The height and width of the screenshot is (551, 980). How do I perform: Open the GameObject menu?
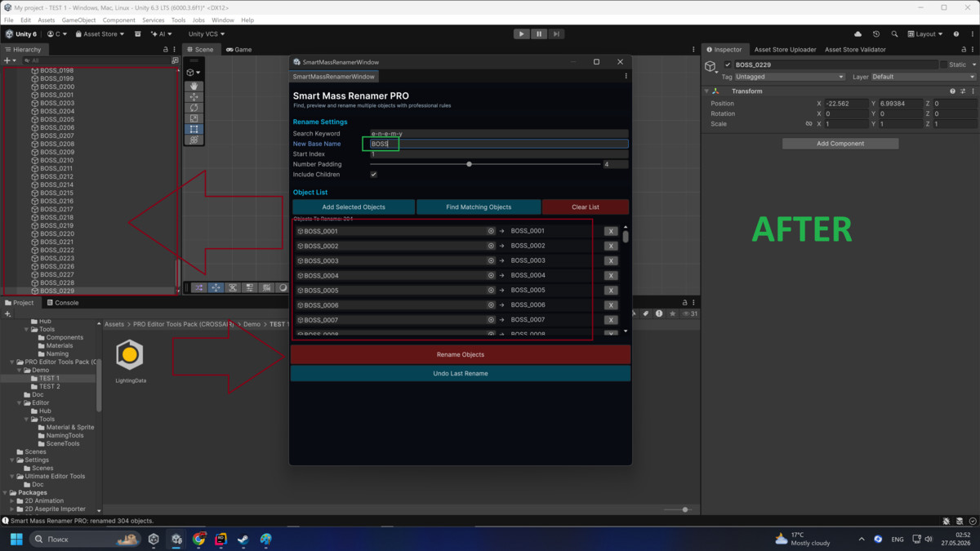tap(79, 20)
